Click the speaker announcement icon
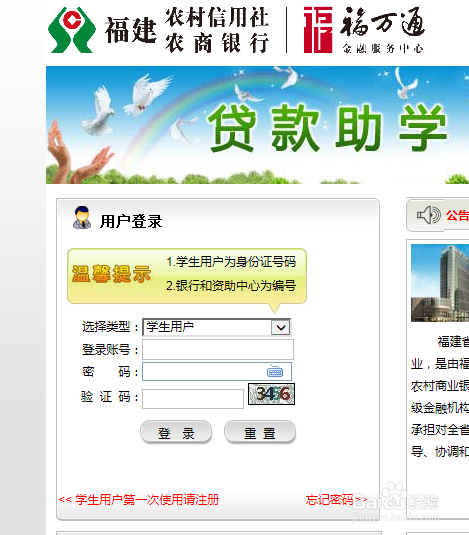 428,215
